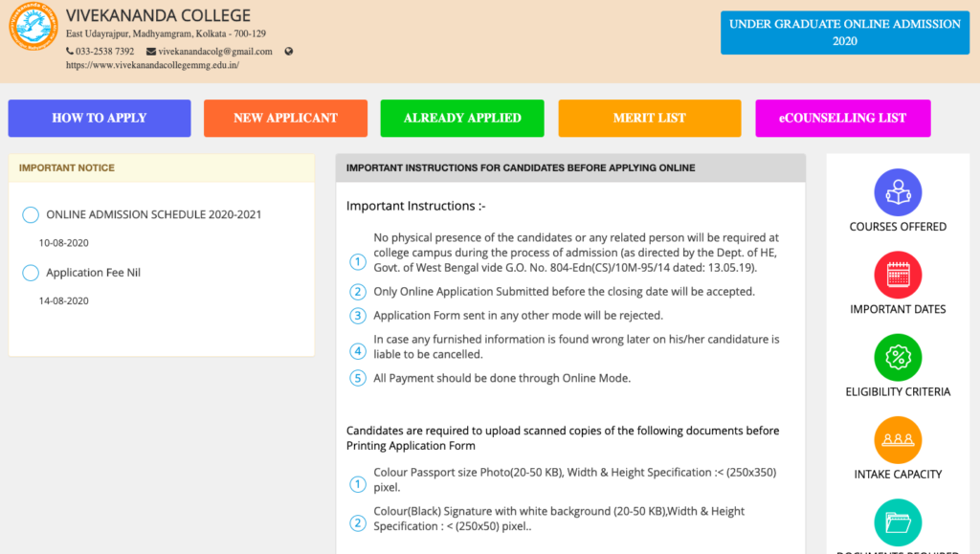980x554 pixels.
Task: Click the globe icon in the header
Action: 289,52
